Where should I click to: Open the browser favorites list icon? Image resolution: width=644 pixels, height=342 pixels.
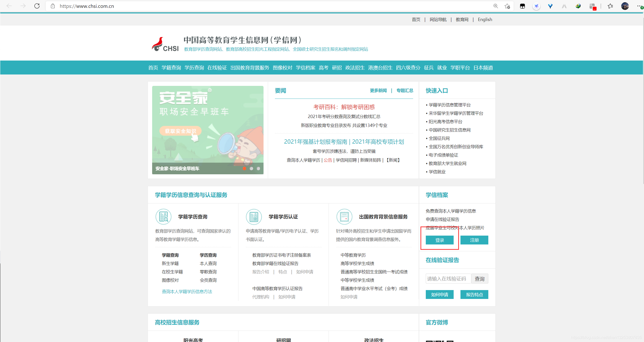pyautogui.click(x=610, y=6)
